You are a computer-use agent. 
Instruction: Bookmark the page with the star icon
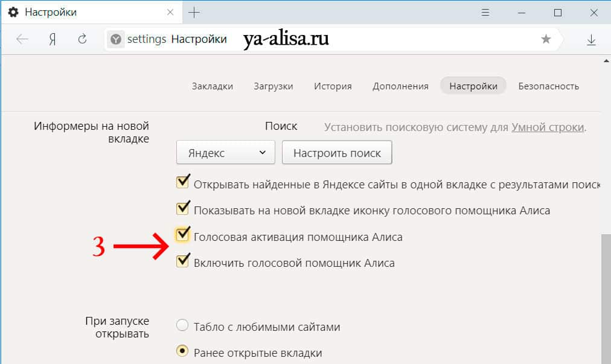coord(546,39)
